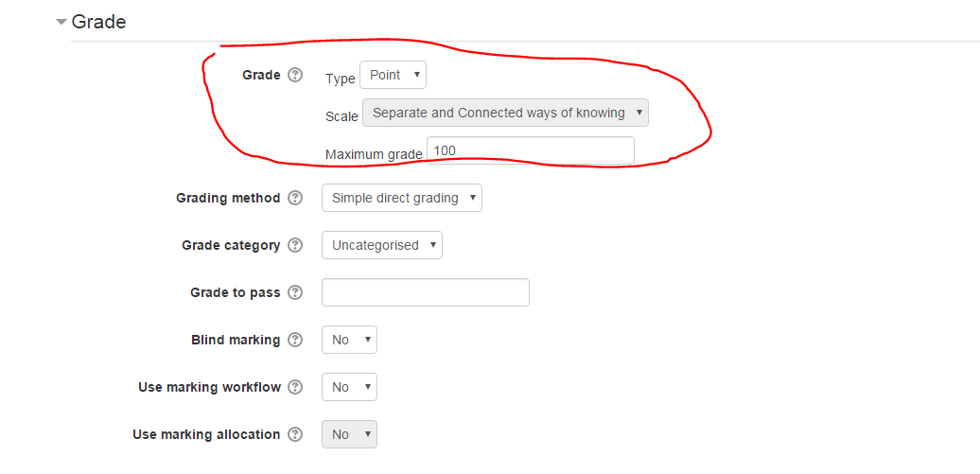
Task: Click help icon beside Grade category
Action: pyautogui.click(x=295, y=245)
